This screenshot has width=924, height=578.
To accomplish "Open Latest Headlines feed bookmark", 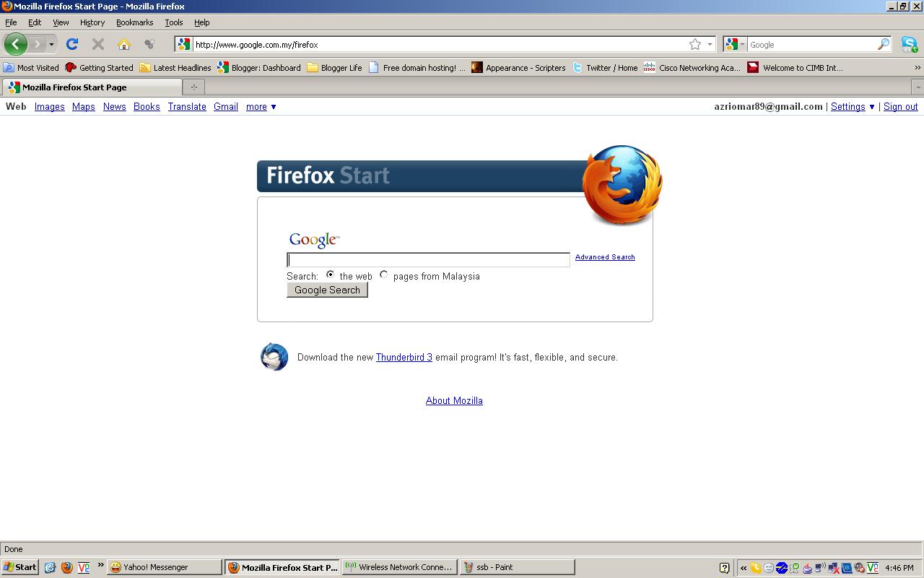I will click(x=175, y=67).
